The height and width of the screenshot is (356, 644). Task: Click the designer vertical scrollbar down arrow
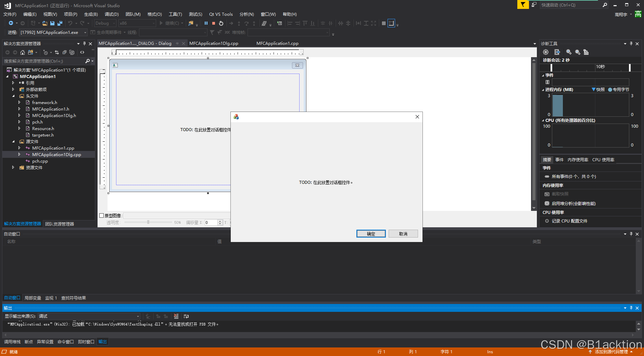pyautogui.click(x=534, y=208)
